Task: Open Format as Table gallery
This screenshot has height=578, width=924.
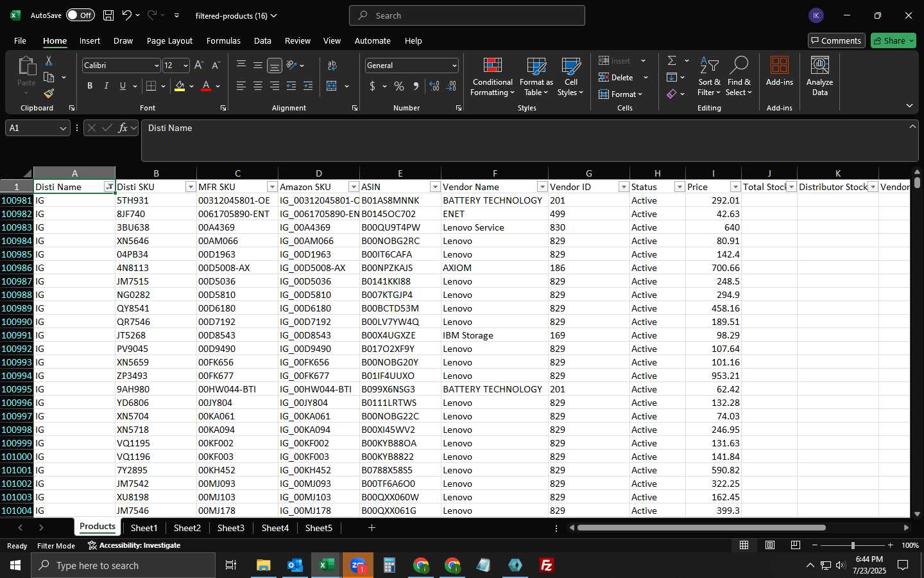Action: [x=536, y=77]
